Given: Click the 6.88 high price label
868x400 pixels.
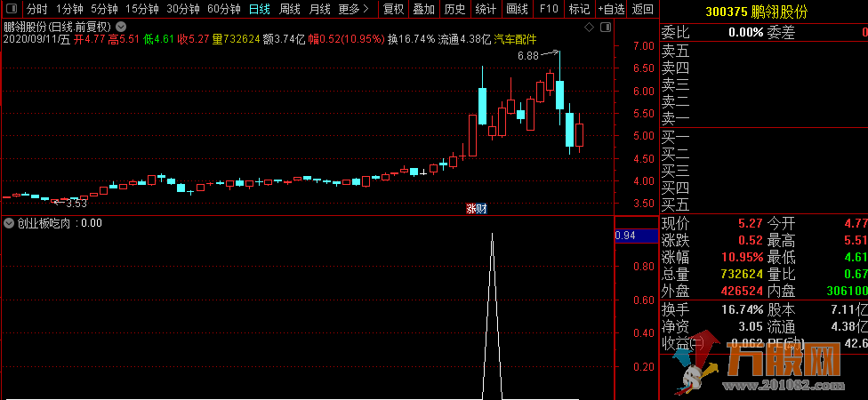Looking at the screenshot, I should pos(528,55).
